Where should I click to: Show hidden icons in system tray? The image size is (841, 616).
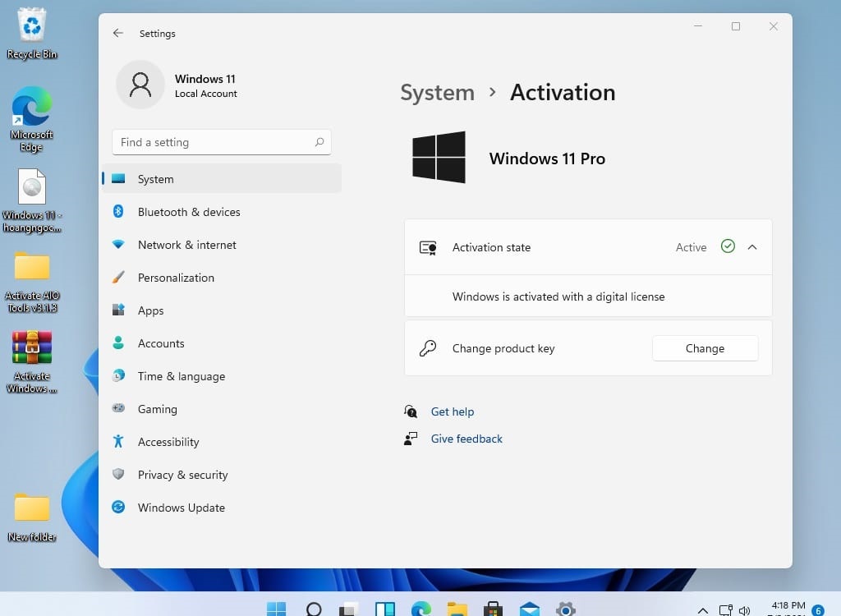[x=703, y=610]
